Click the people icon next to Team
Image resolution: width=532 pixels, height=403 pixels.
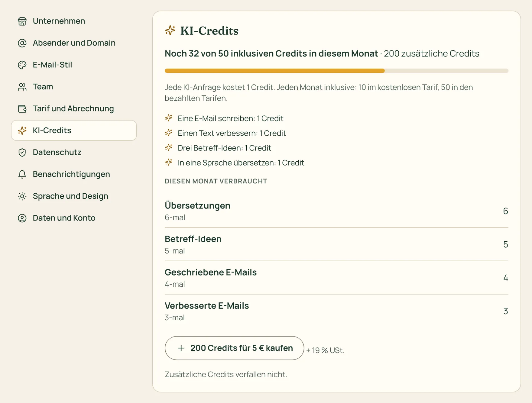(22, 87)
